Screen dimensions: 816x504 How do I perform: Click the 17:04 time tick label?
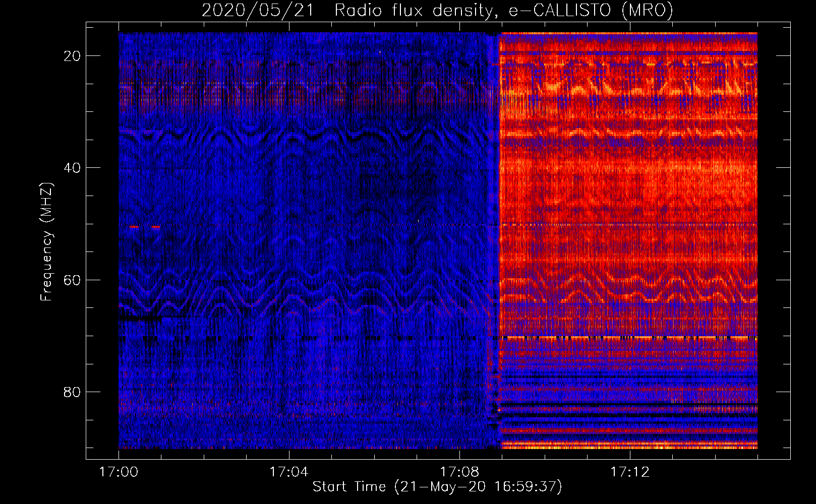point(289,472)
